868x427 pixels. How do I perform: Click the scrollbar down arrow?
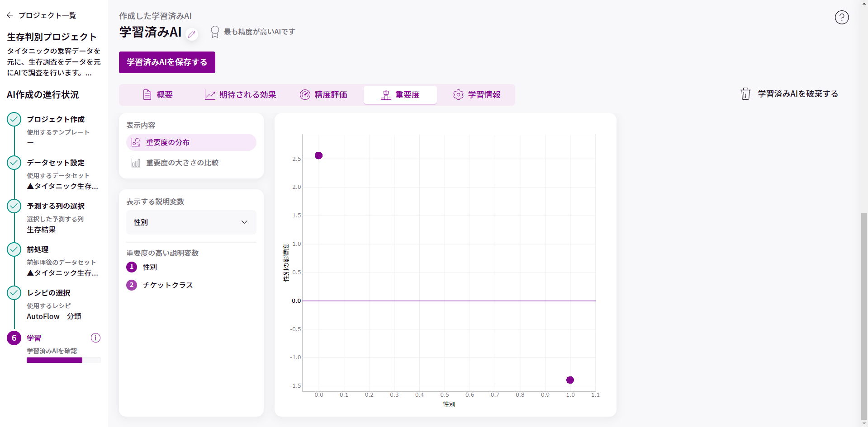coord(864,423)
